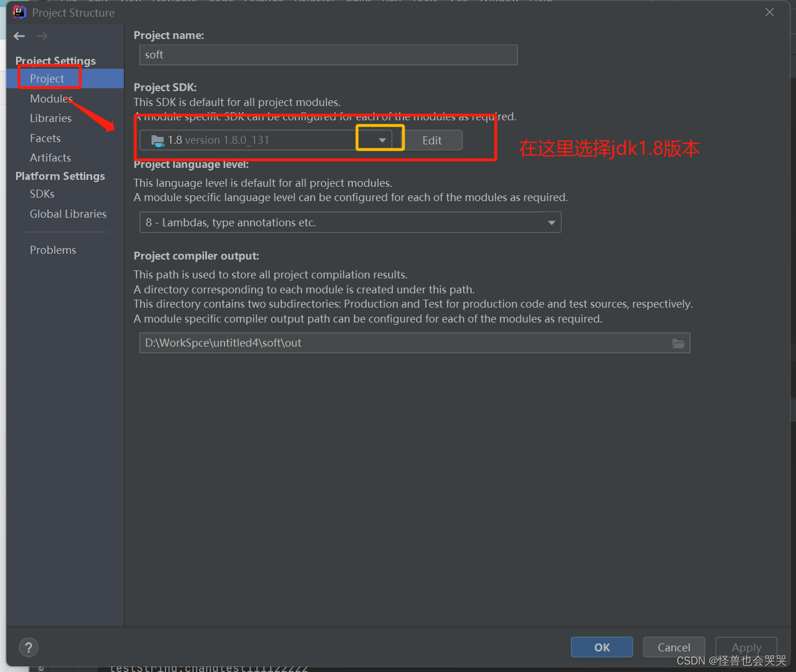Open the compiler output folder browser icon
The height and width of the screenshot is (672, 796).
click(679, 343)
